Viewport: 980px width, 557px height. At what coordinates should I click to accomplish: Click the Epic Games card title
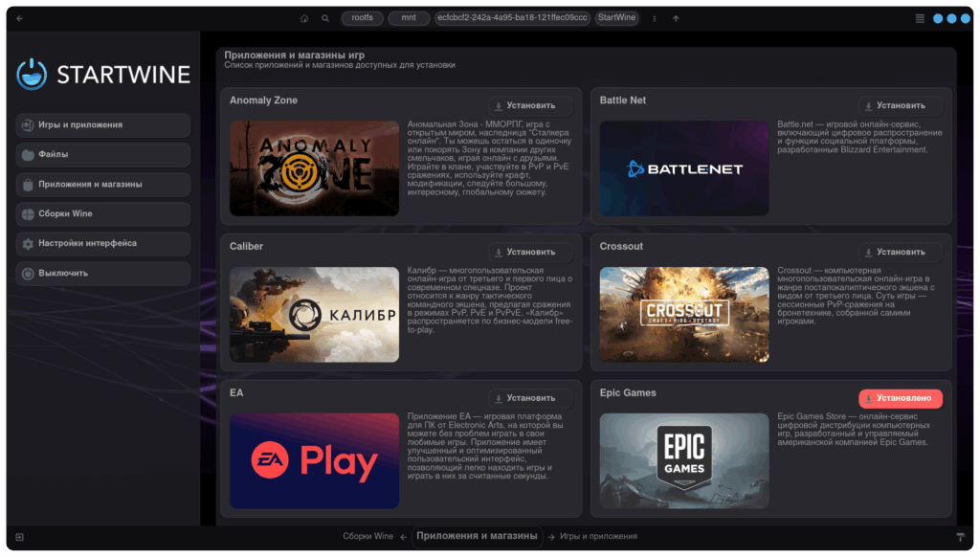point(628,393)
